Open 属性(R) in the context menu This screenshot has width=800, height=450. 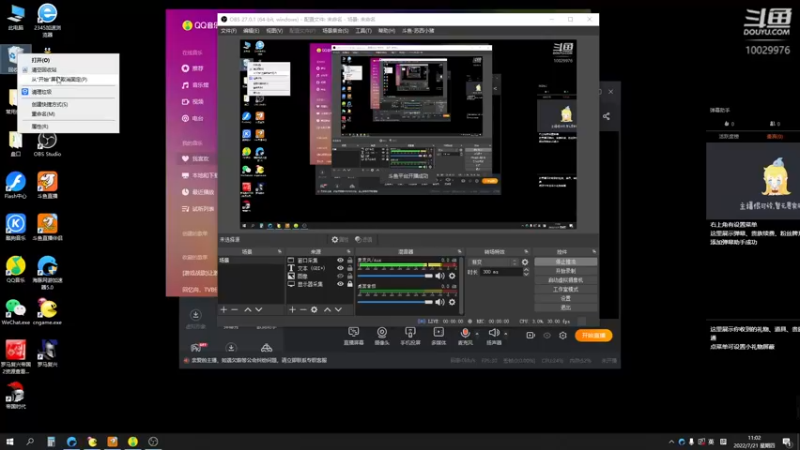coord(40,127)
